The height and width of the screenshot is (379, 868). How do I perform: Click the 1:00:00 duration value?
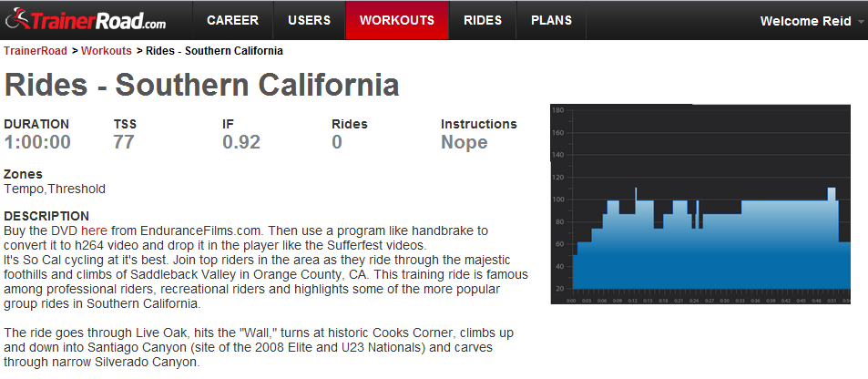(x=37, y=142)
